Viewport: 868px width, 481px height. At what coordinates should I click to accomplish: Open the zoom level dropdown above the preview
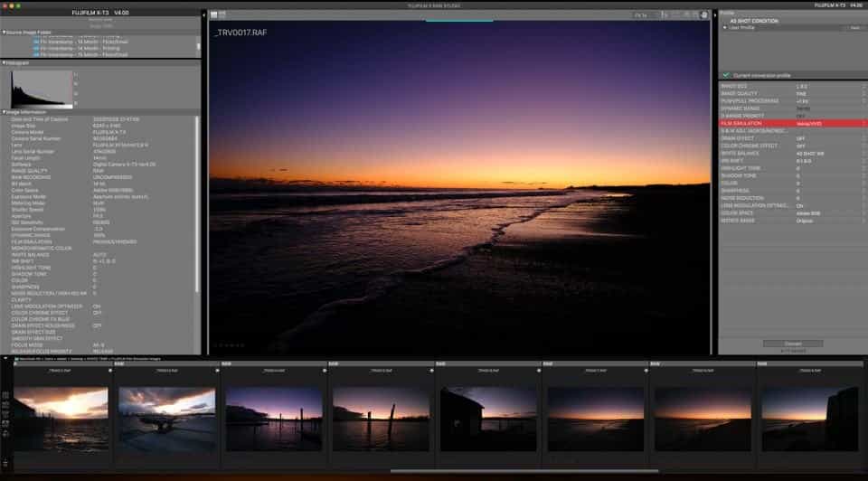pyautogui.click(x=644, y=15)
